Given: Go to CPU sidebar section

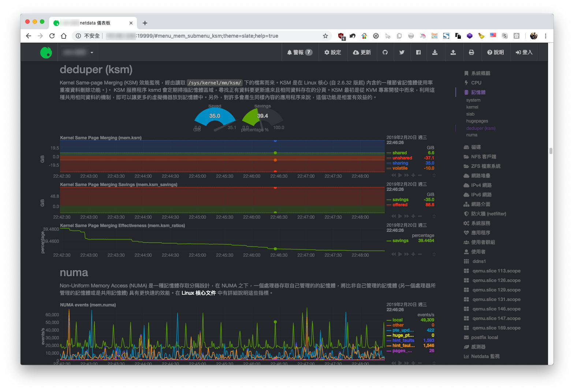Looking at the screenshot, I should coord(473,83).
